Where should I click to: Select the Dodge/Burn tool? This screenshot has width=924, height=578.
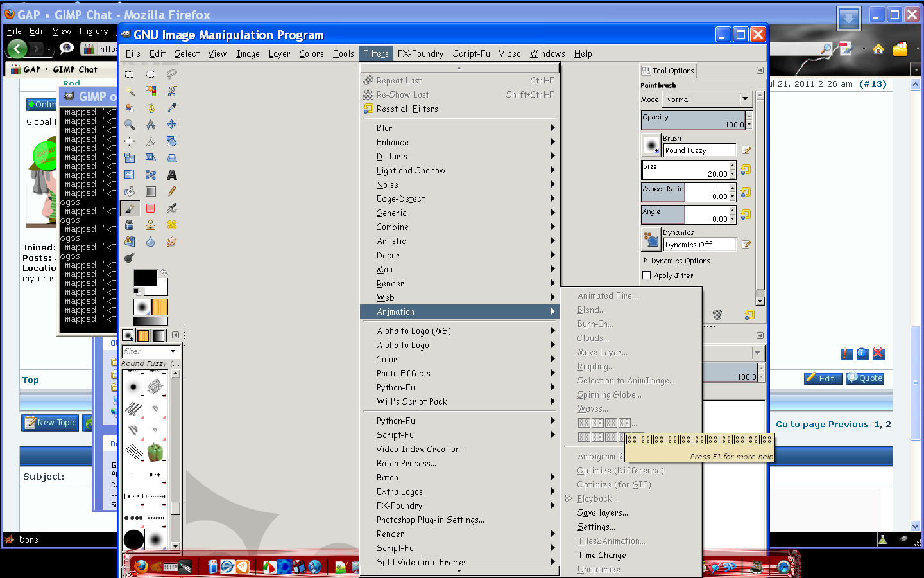[x=130, y=258]
